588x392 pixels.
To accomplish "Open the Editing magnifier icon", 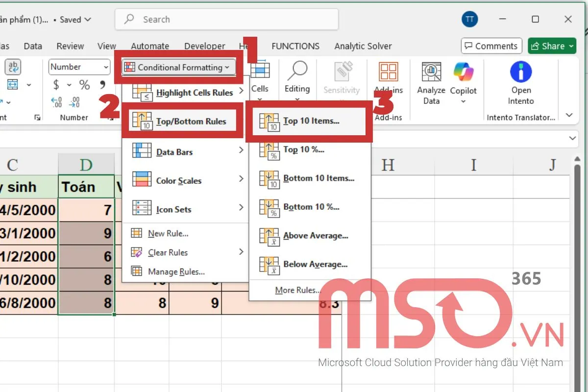I will (x=297, y=72).
